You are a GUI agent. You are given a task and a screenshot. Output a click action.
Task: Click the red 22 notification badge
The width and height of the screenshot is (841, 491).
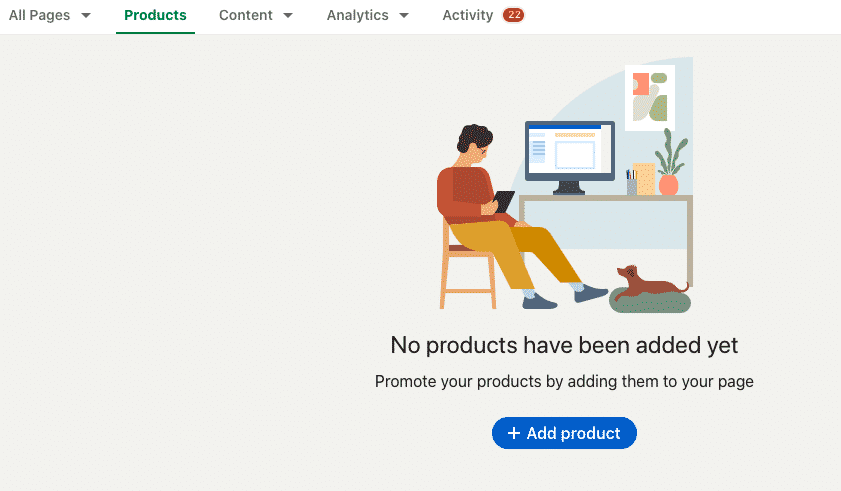[514, 16]
